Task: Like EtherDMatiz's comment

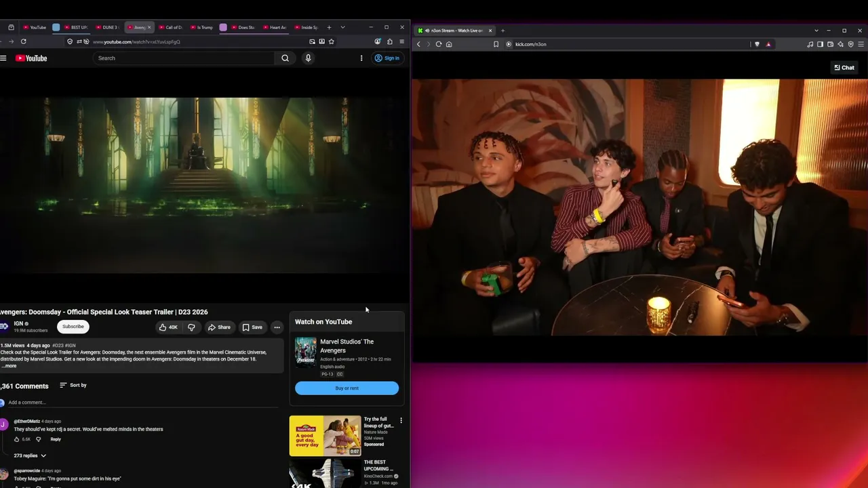Action: pos(17,439)
